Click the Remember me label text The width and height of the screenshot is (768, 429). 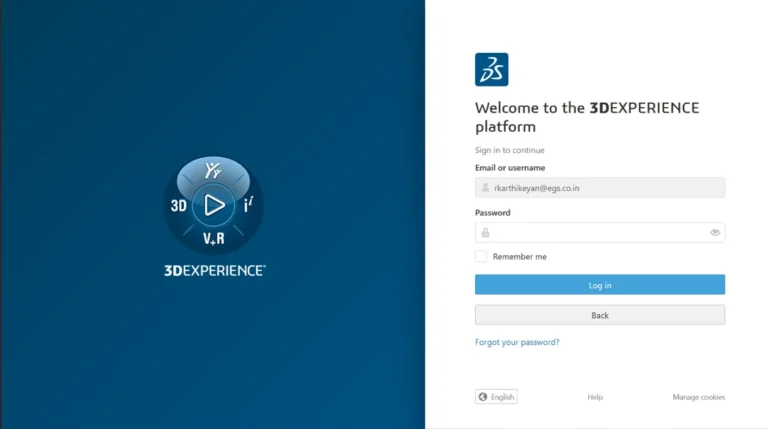click(520, 257)
